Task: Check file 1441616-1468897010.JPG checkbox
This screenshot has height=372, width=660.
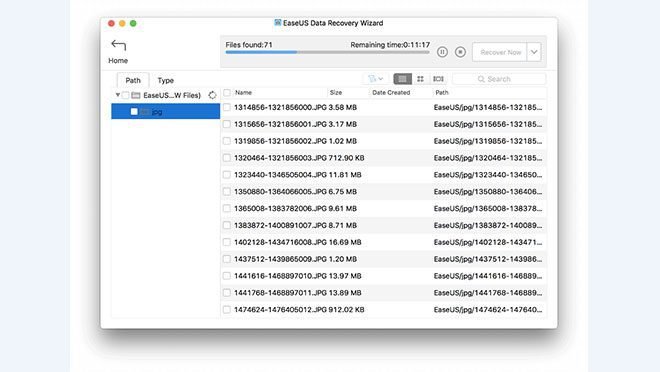Action: (227, 276)
